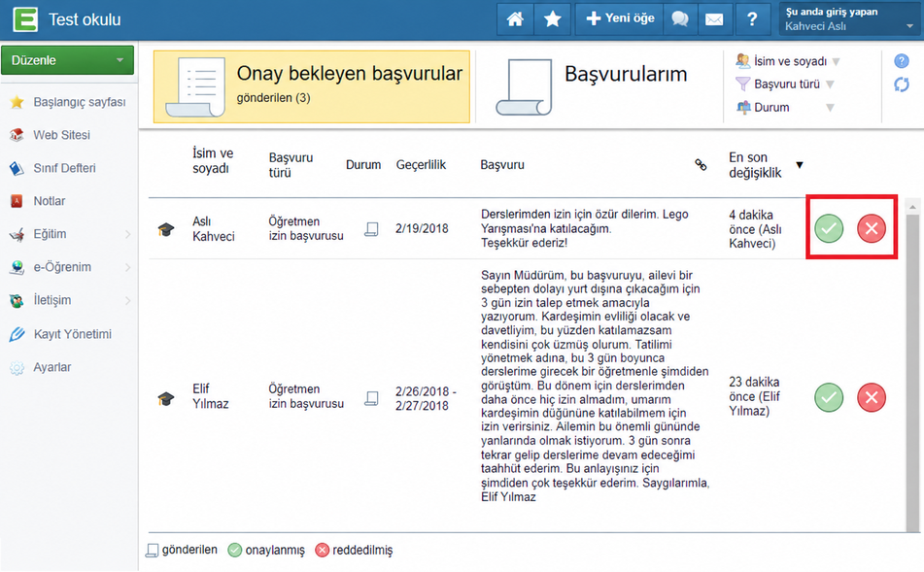Open the home icon in top bar

coord(515,19)
